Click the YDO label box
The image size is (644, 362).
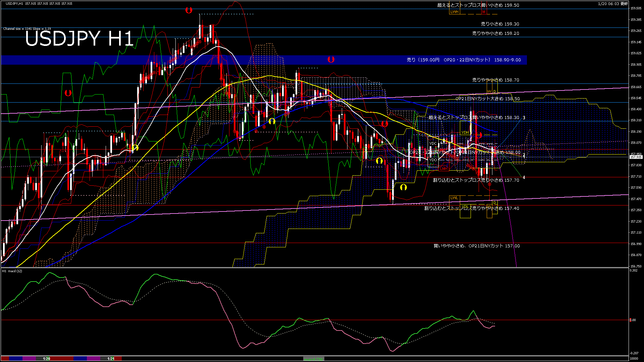click(433, 160)
